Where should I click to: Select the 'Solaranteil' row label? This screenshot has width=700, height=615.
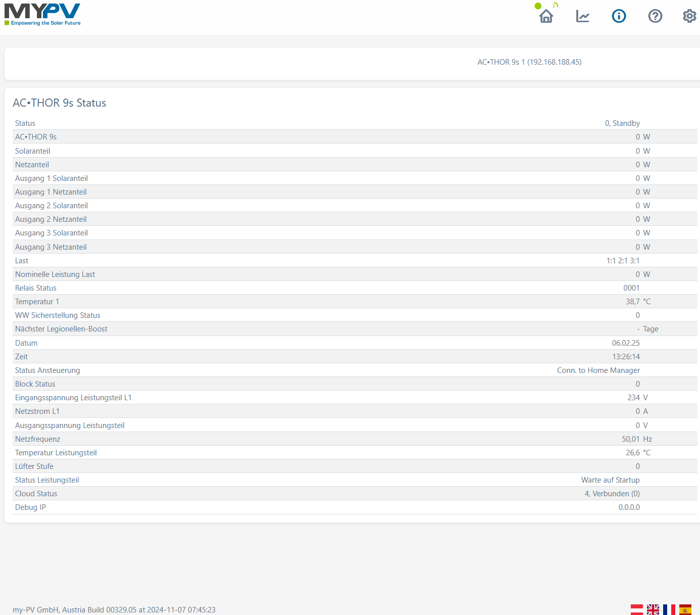[x=33, y=151]
